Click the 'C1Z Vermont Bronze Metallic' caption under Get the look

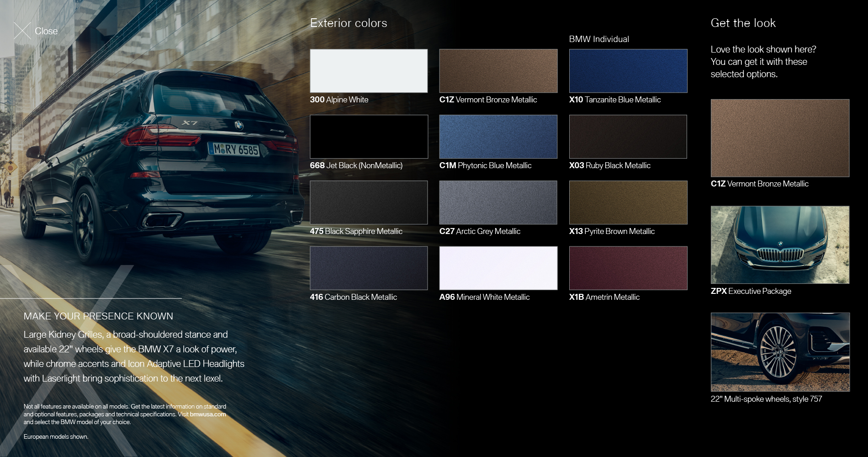760,184
